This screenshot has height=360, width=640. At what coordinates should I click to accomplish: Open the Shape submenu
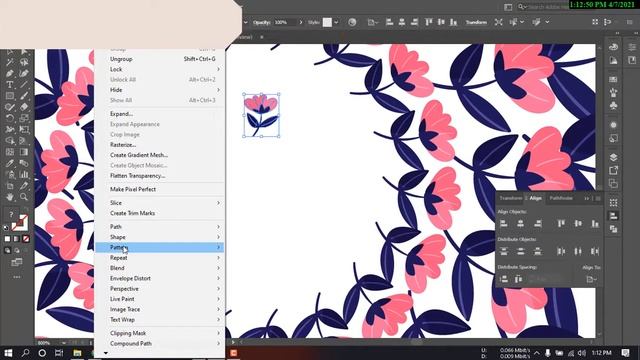point(160,237)
